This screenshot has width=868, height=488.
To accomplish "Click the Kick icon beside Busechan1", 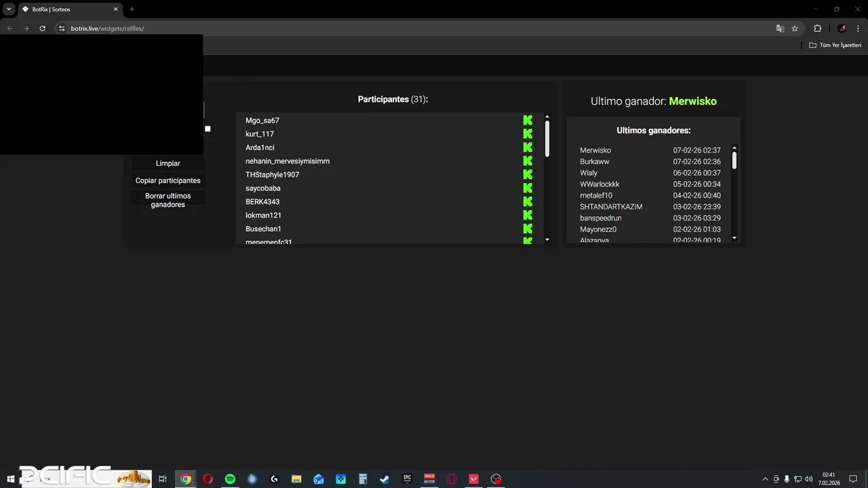I will pos(528,229).
